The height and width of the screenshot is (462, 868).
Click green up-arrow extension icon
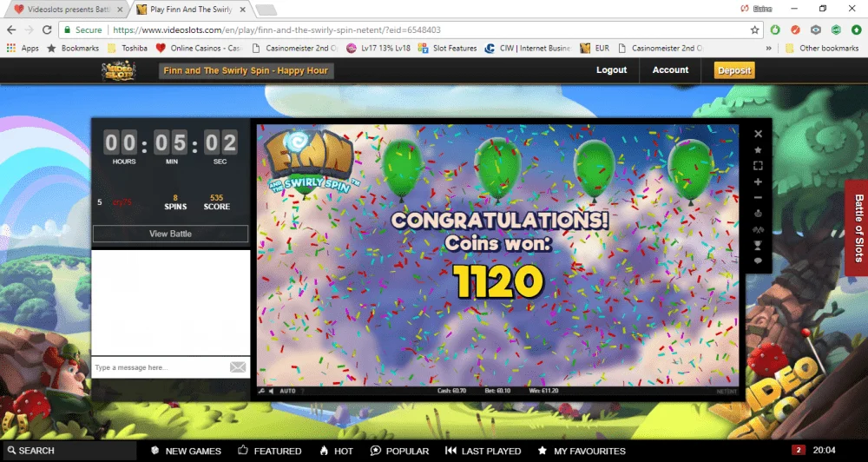point(856,30)
